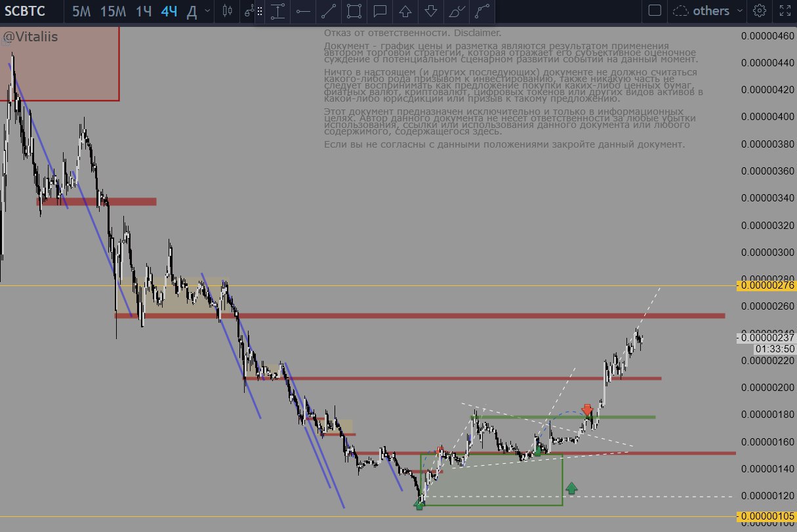Click the 0.00000400 price scale value
Image resolution: width=797 pixels, height=532 pixels.
click(767, 116)
